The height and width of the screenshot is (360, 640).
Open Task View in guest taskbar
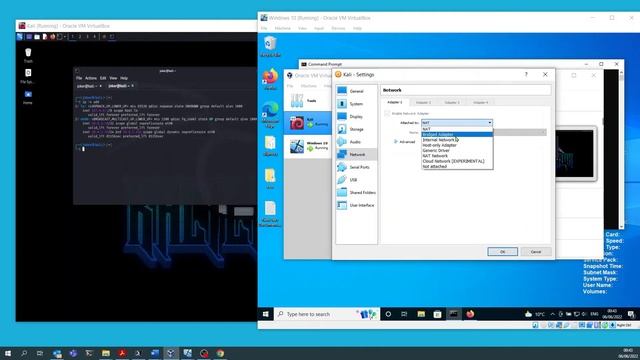tap(404, 314)
